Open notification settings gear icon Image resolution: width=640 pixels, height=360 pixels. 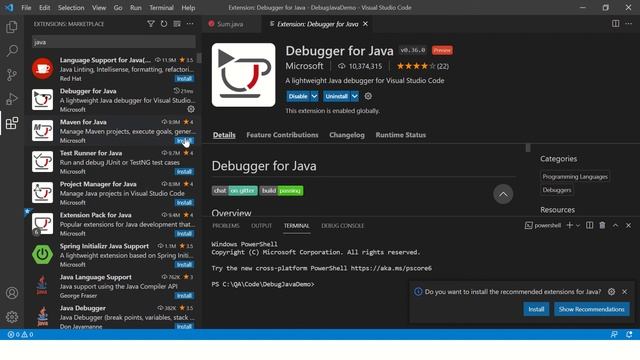tap(611, 292)
